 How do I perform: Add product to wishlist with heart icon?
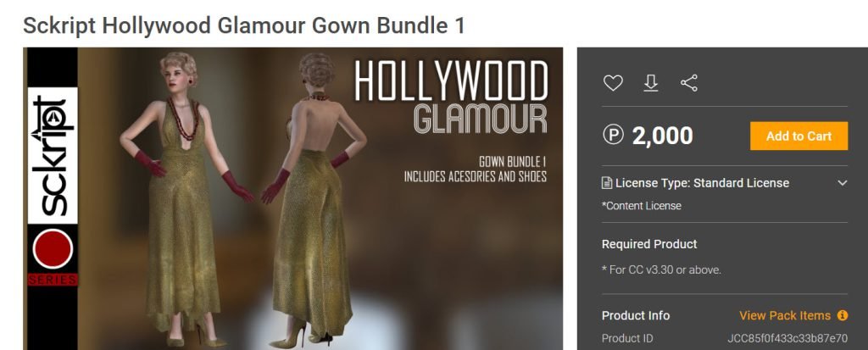pyautogui.click(x=613, y=83)
